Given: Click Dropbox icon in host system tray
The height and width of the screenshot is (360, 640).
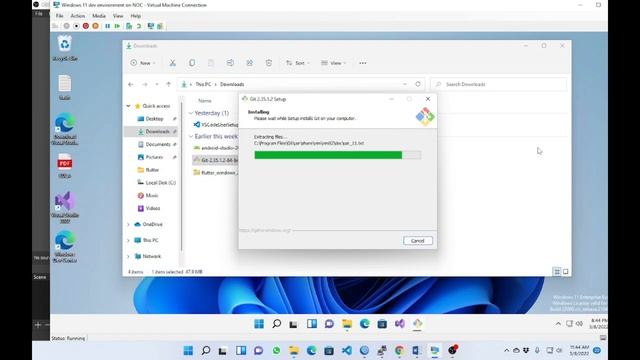Looking at the screenshot, I should coord(526,350).
